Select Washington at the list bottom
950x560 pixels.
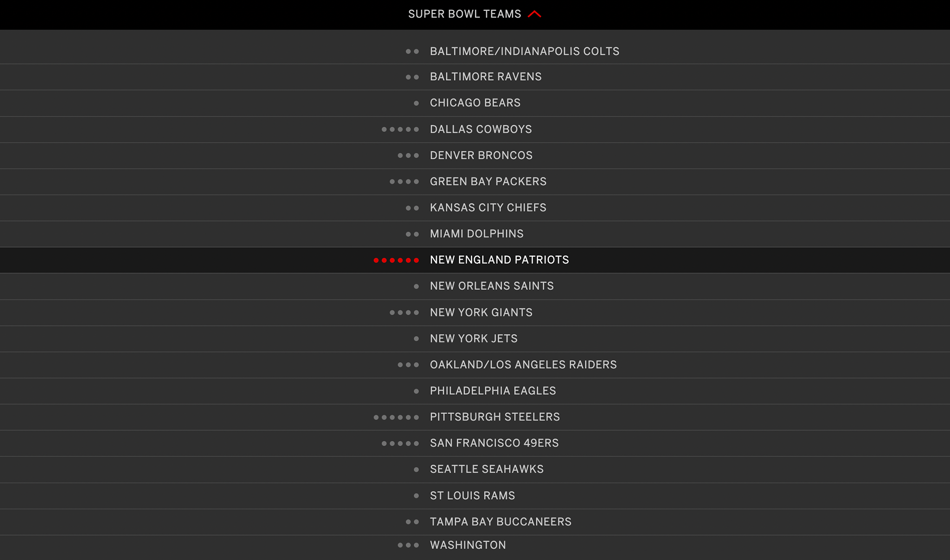coord(468,545)
